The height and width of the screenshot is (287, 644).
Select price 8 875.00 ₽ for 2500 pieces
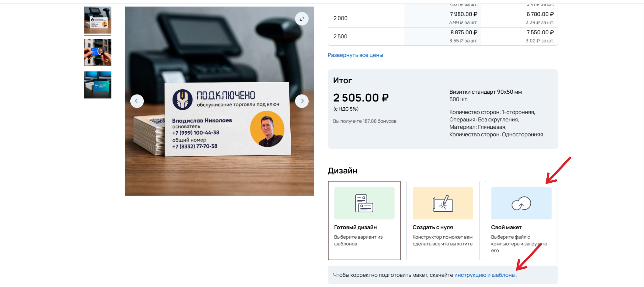(464, 32)
